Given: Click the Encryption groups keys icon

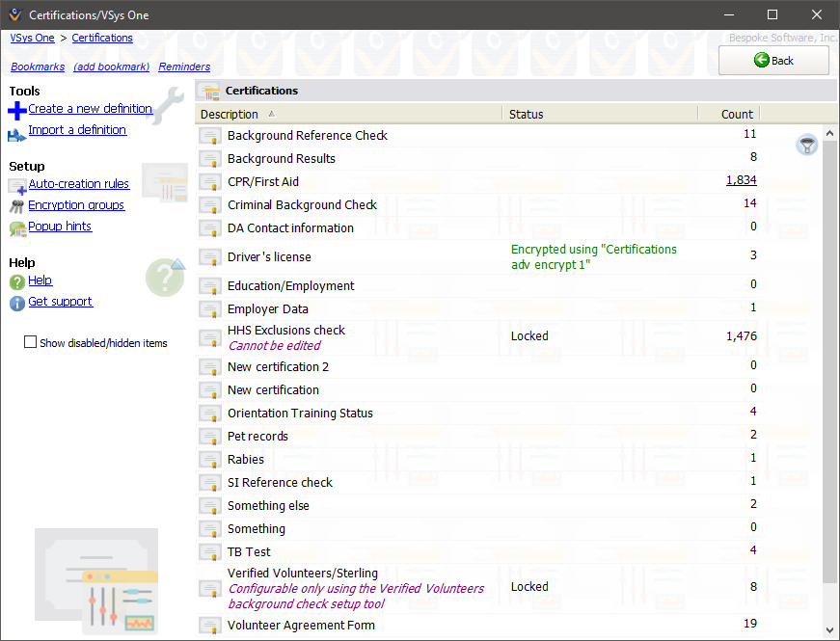Looking at the screenshot, I should click(16, 206).
